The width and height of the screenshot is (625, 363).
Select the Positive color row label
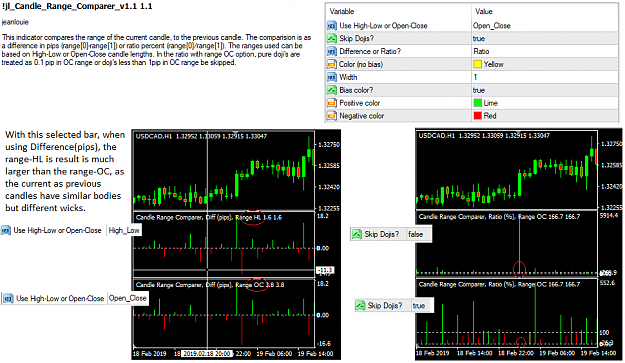360,103
